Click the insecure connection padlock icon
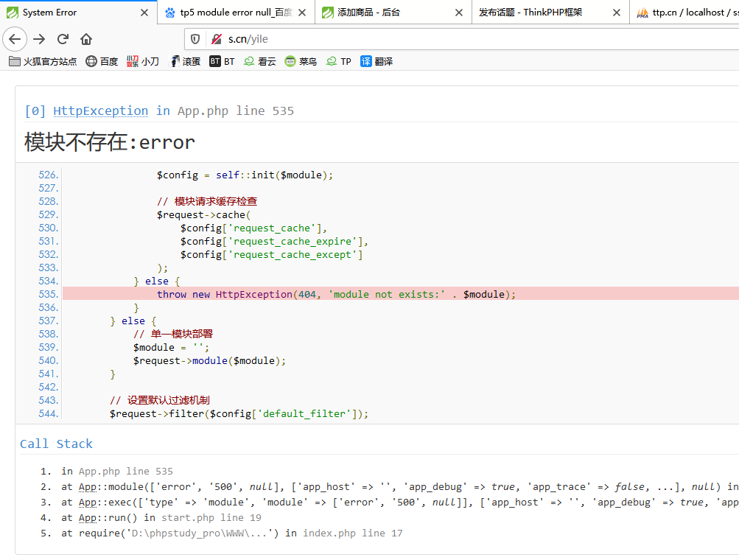The image size is (739, 560). click(216, 39)
